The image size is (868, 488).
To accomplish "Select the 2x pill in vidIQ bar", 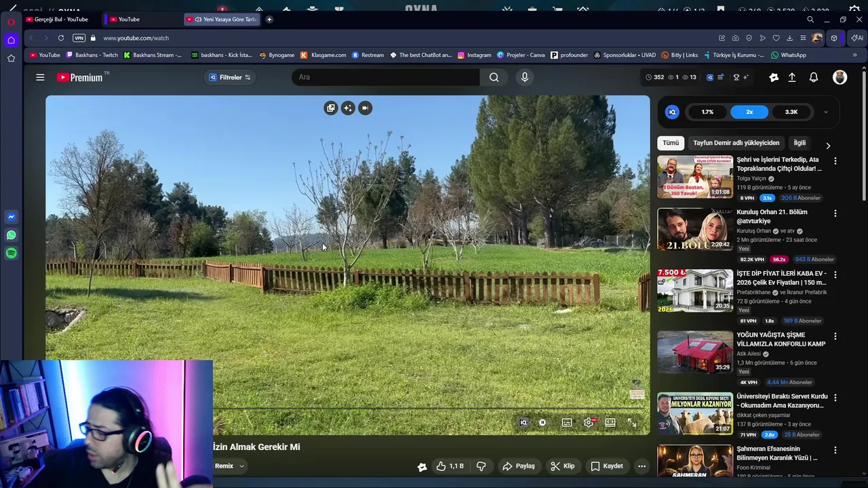I will (x=749, y=112).
